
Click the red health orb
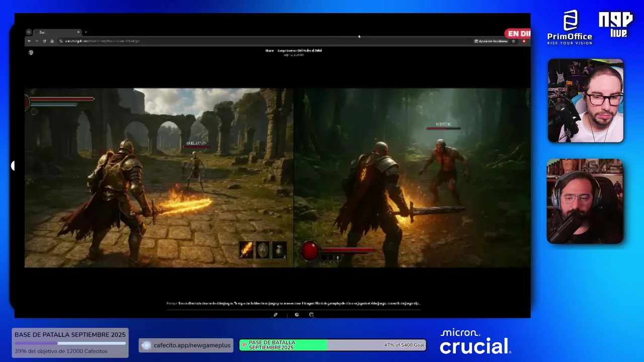(309, 250)
